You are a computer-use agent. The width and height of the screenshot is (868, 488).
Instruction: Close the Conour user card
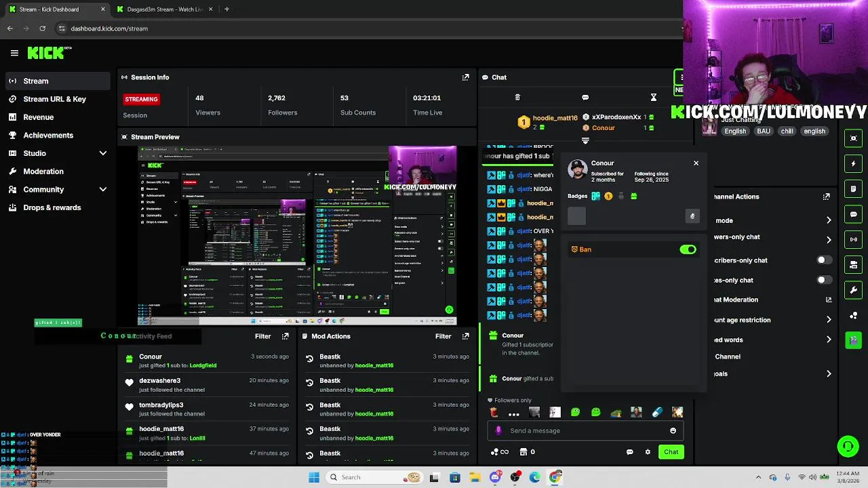coord(696,163)
